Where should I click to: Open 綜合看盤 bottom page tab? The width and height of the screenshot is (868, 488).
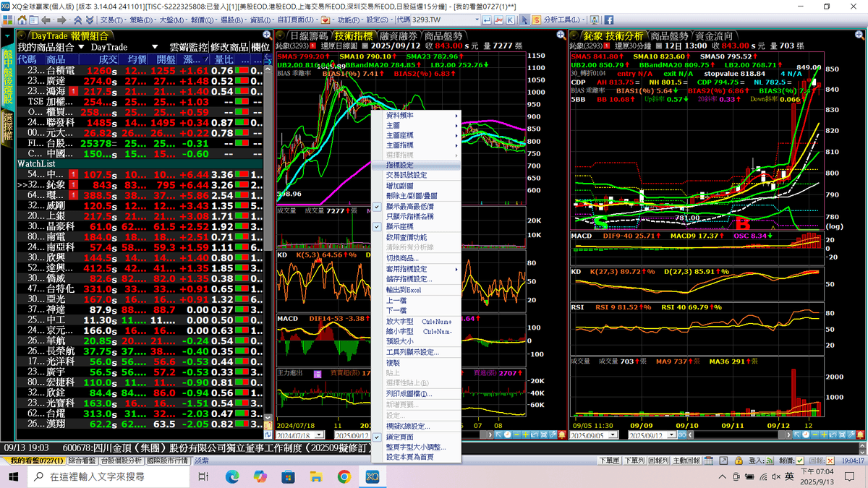click(x=82, y=461)
